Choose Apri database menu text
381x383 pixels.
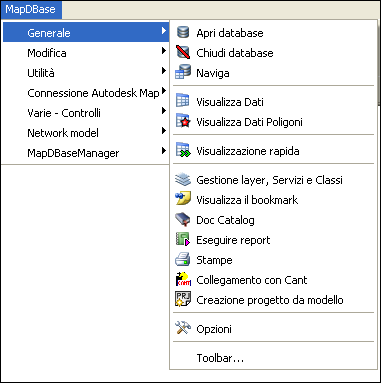tap(230, 33)
